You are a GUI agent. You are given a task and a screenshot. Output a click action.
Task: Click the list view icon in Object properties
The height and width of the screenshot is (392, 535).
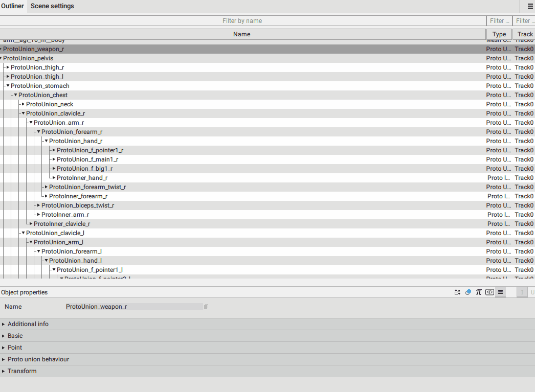pyautogui.click(x=501, y=292)
